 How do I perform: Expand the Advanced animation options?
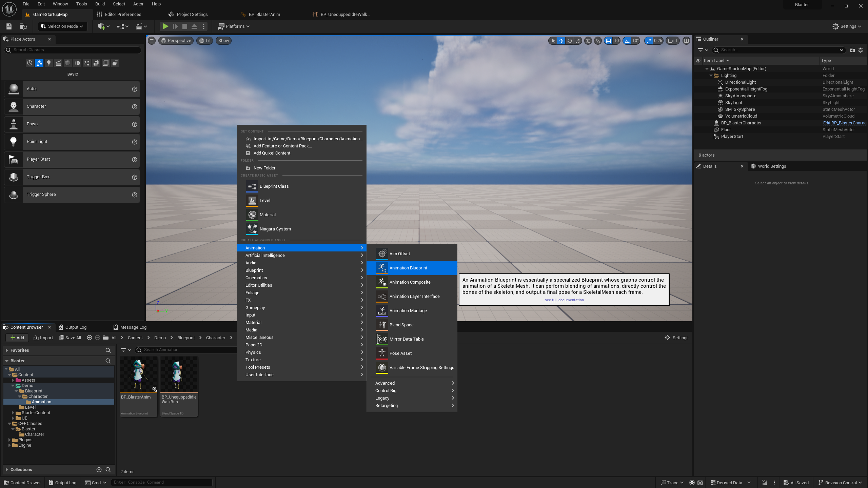pos(413,383)
